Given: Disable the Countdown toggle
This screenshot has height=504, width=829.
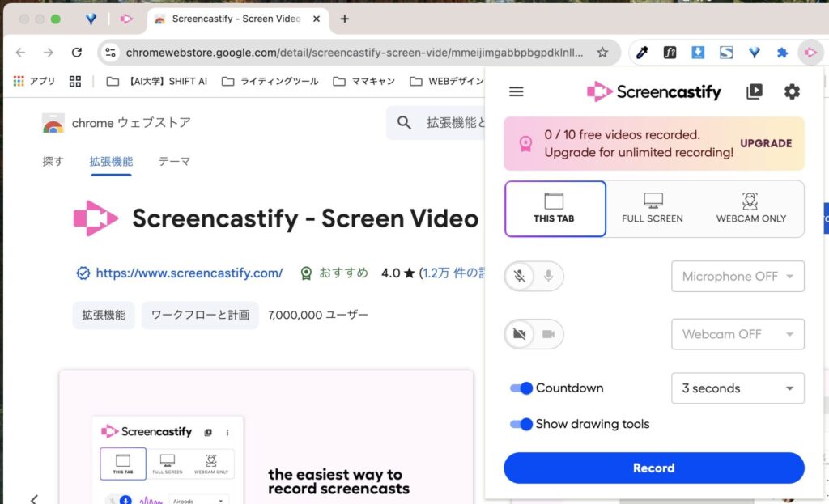Looking at the screenshot, I should (x=521, y=388).
